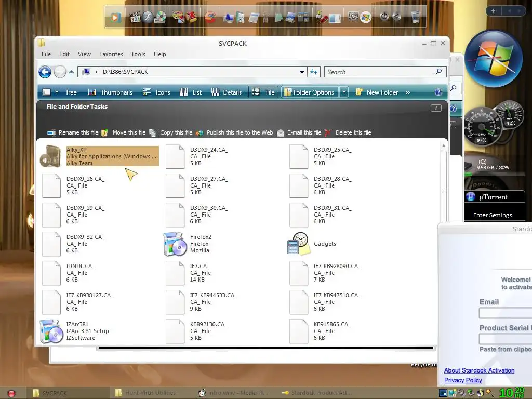Click the CPU meter gauge gadget
This screenshot has height=399, width=532.
point(482,127)
